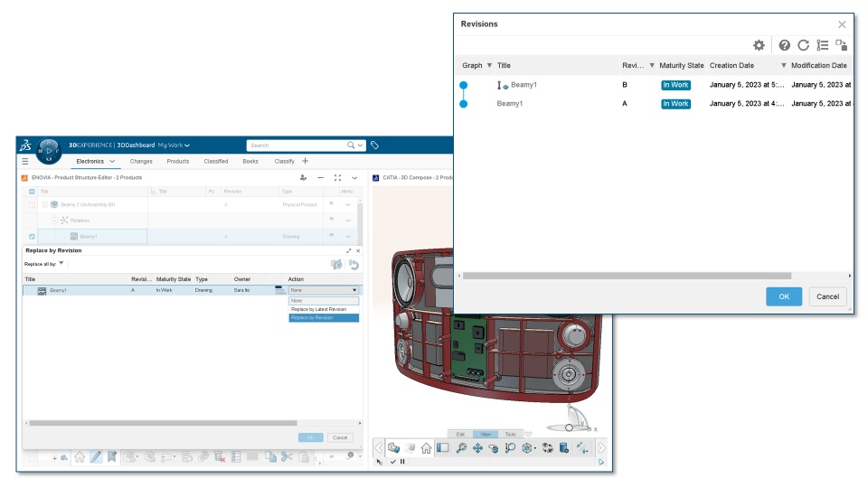This screenshot has width=868, height=488.
Task: Open the Revision column filter arrow
Action: coord(652,65)
